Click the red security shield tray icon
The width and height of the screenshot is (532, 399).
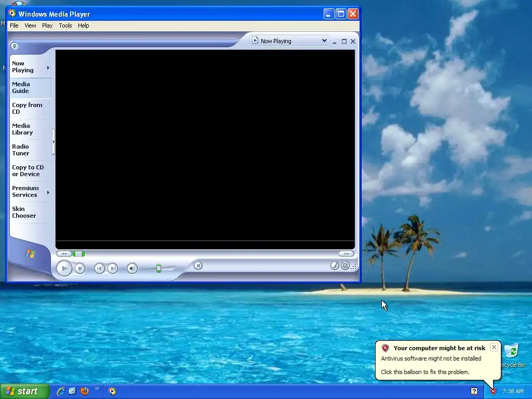tap(493, 392)
